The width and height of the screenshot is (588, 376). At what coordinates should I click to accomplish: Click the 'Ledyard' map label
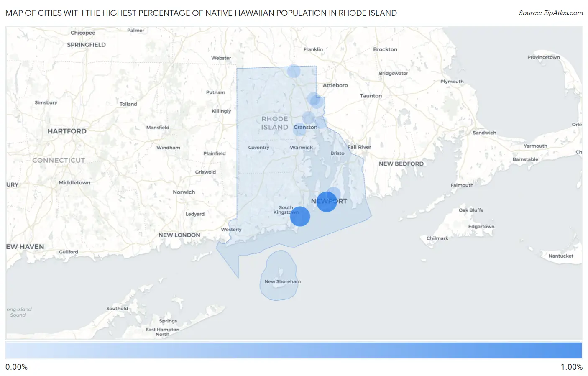point(195,214)
